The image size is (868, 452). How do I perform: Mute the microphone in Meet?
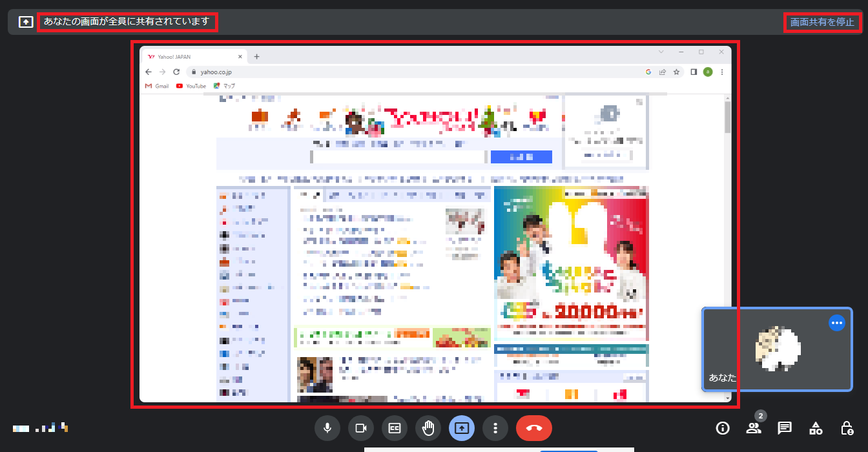327,427
